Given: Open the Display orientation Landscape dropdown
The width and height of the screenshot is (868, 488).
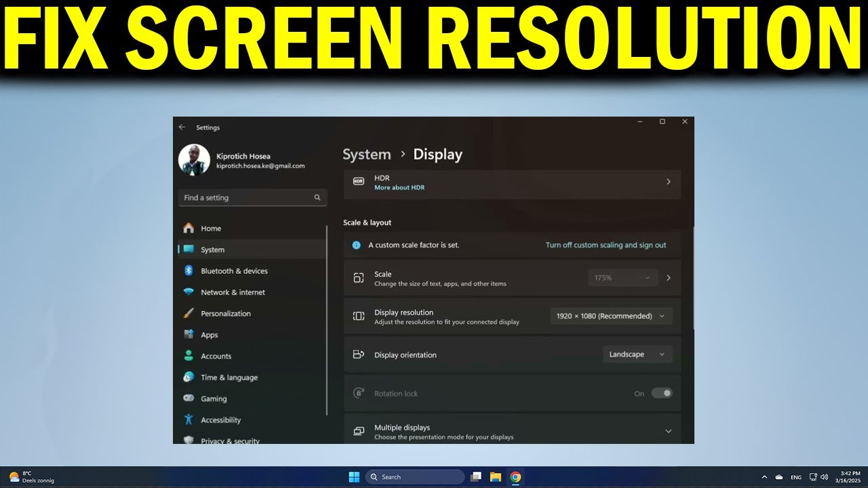Looking at the screenshot, I should (x=637, y=354).
